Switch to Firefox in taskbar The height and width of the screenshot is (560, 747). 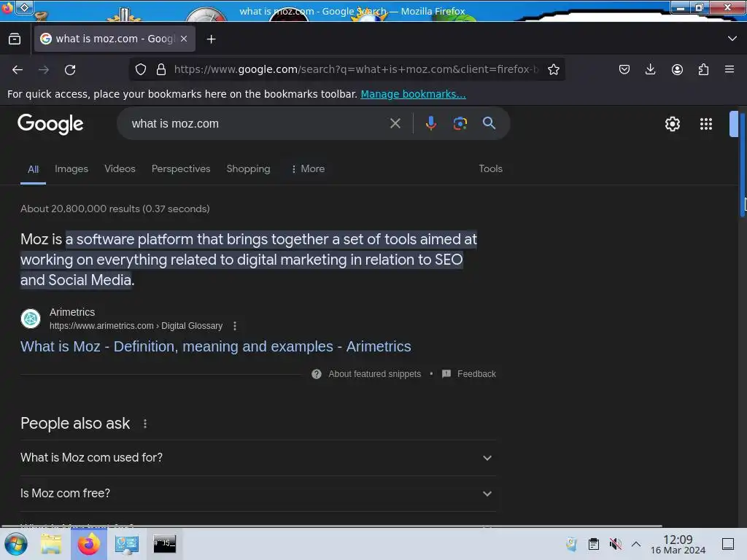[88, 544]
